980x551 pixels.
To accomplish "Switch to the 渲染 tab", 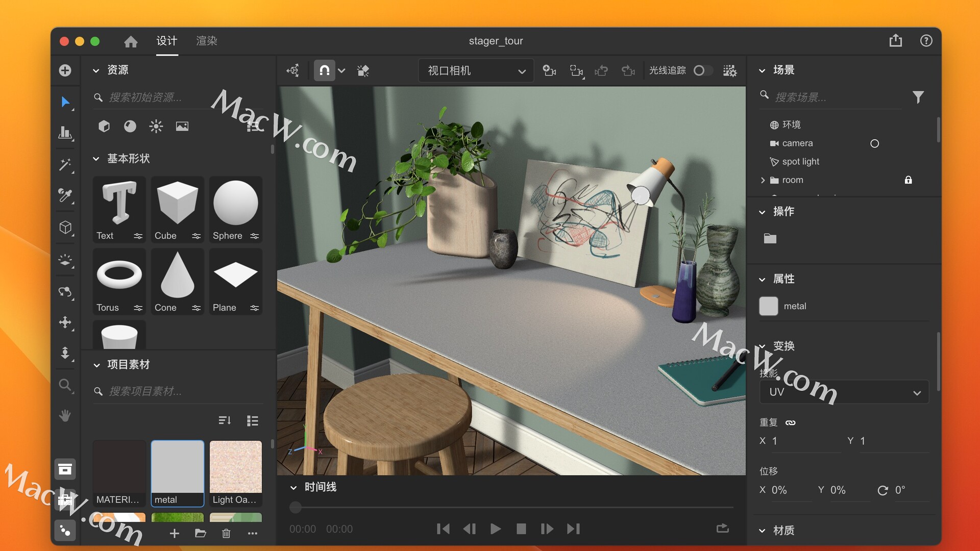I will (207, 41).
